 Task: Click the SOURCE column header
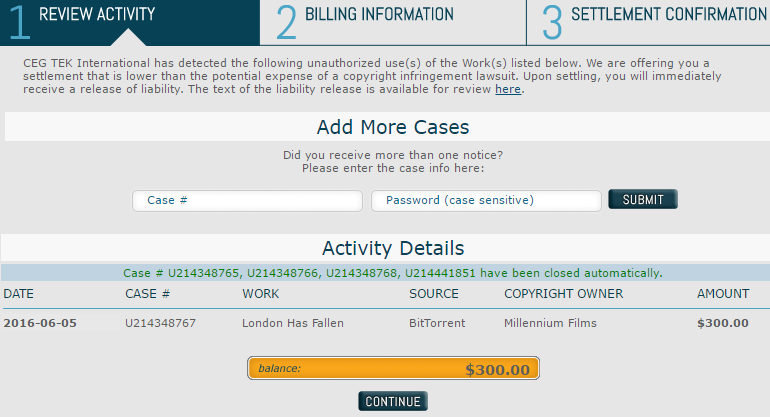click(434, 294)
